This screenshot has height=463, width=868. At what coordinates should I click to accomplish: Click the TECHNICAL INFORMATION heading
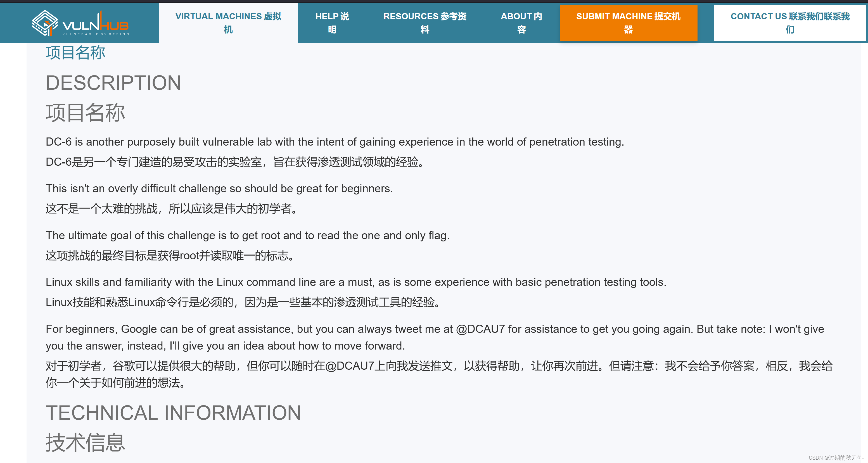pyautogui.click(x=173, y=413)
